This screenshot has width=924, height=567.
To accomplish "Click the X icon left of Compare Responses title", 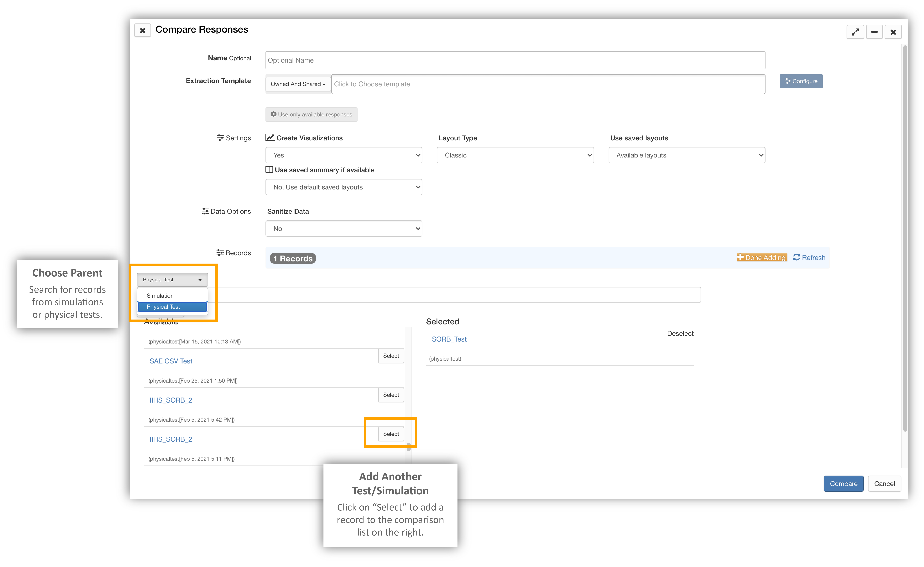I will tap(143, 30).
